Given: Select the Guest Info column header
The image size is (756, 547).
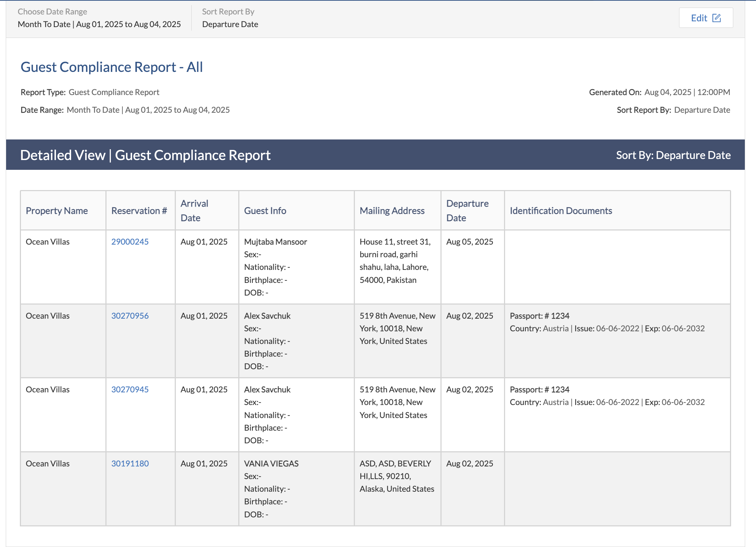Looking at the screenshot, I should tap(265, 211).
